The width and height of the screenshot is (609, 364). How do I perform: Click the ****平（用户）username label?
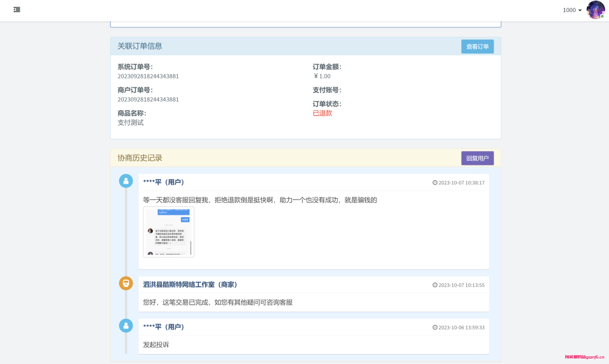coord(161,183)
